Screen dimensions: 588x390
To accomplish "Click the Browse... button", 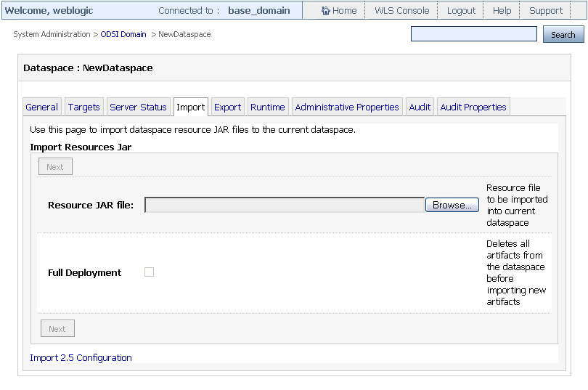I will tap(452, 205).
